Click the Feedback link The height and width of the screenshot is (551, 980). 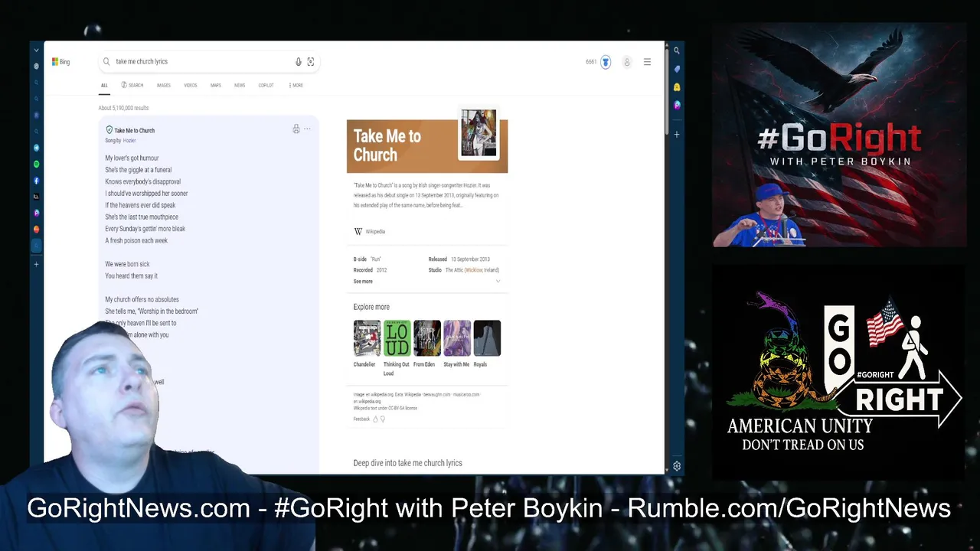[361, 419]
